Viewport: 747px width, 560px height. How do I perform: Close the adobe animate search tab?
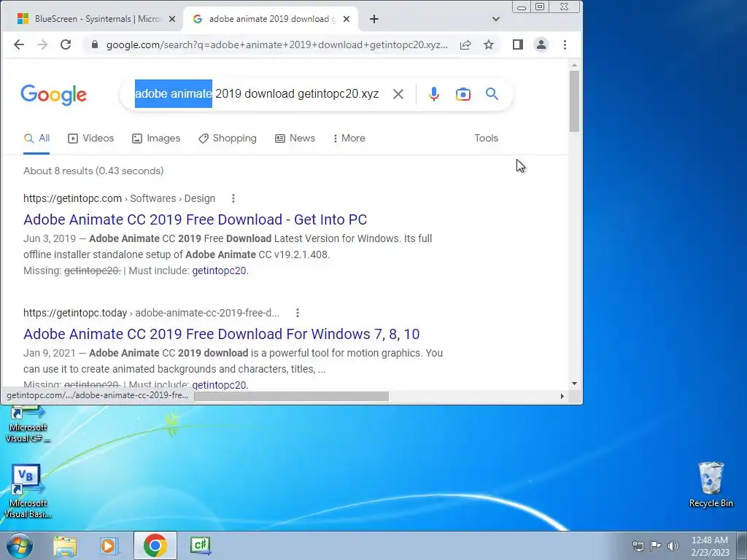tap(347, 19)
